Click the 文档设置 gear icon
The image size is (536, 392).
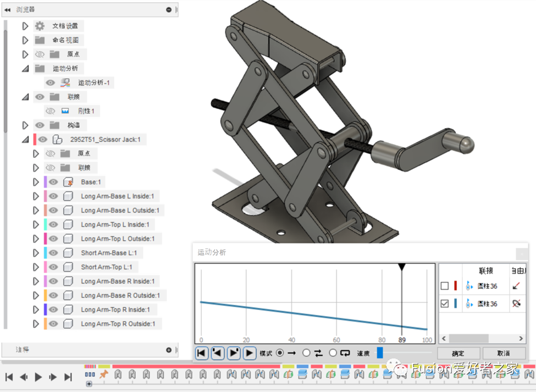40,26
